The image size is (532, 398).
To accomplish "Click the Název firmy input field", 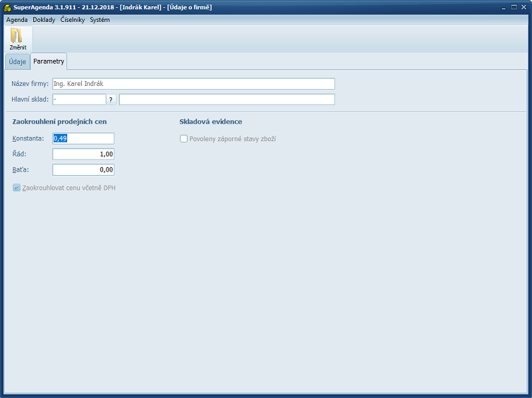I will pyautogui.click(x=194, y=84).
